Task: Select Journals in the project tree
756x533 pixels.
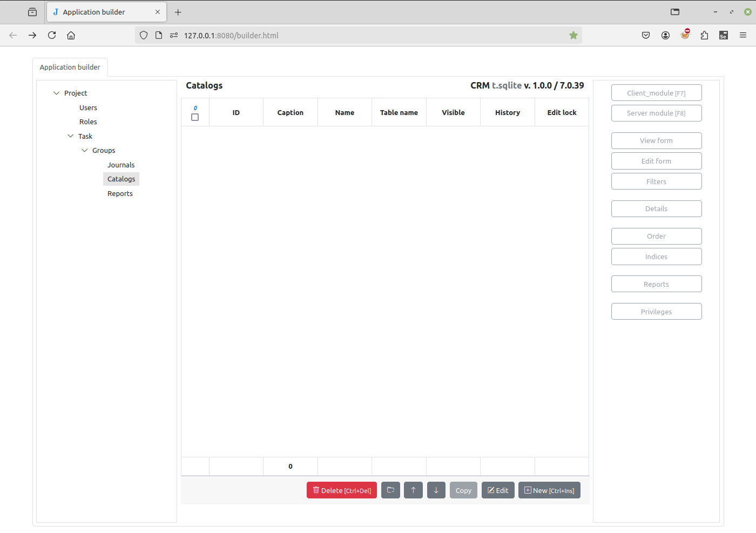Action: 121,165
